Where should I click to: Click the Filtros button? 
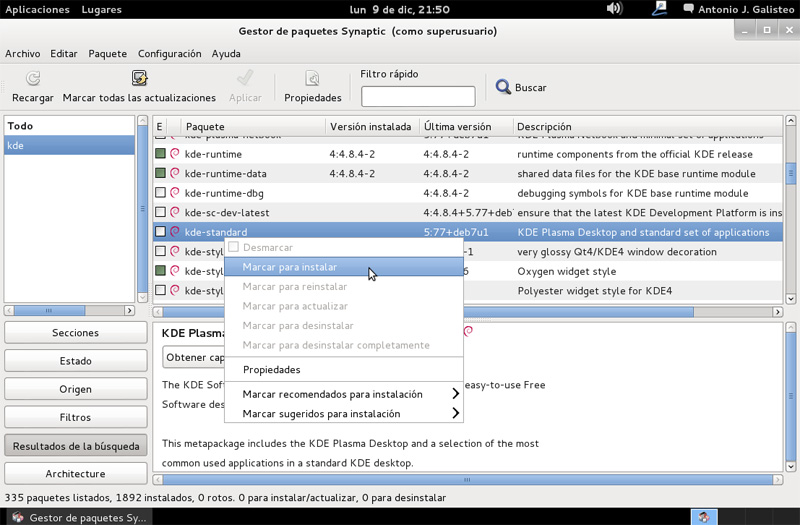coord(76,417)
